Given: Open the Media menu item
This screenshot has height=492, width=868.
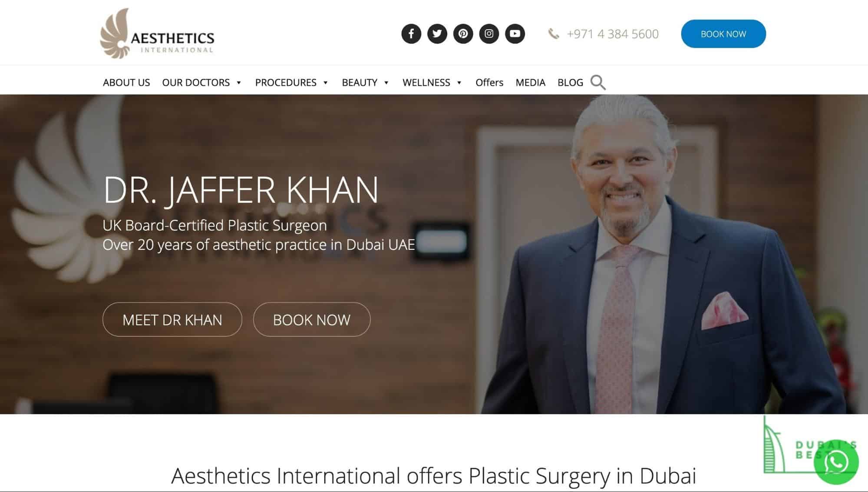Looking at the screenshot, I should [530, 83].
